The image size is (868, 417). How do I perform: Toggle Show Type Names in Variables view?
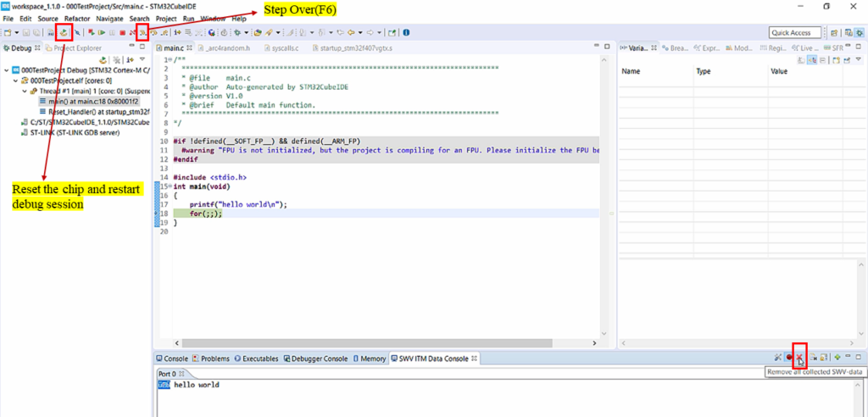coord(800,60)
